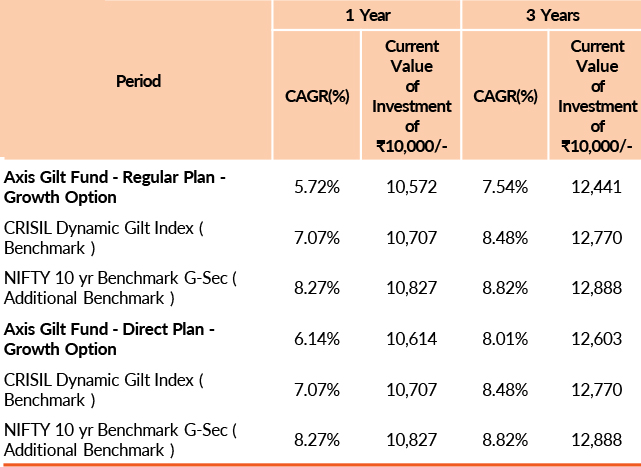The image size is (641, 467).
Task: Click Current Value of Investment under 1 Year
Action: point(412,96)
